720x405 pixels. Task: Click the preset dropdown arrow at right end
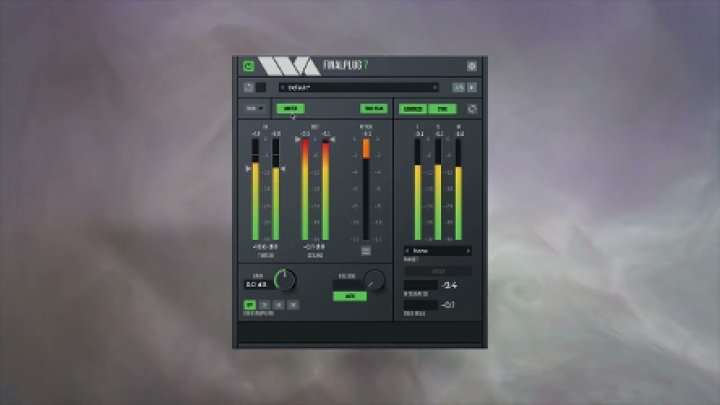(x=434, y=87)
